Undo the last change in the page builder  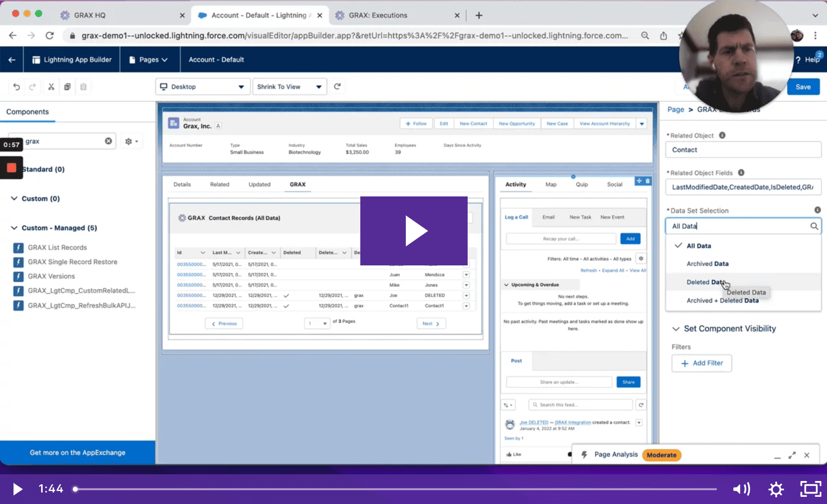click(x=16, y=87)
